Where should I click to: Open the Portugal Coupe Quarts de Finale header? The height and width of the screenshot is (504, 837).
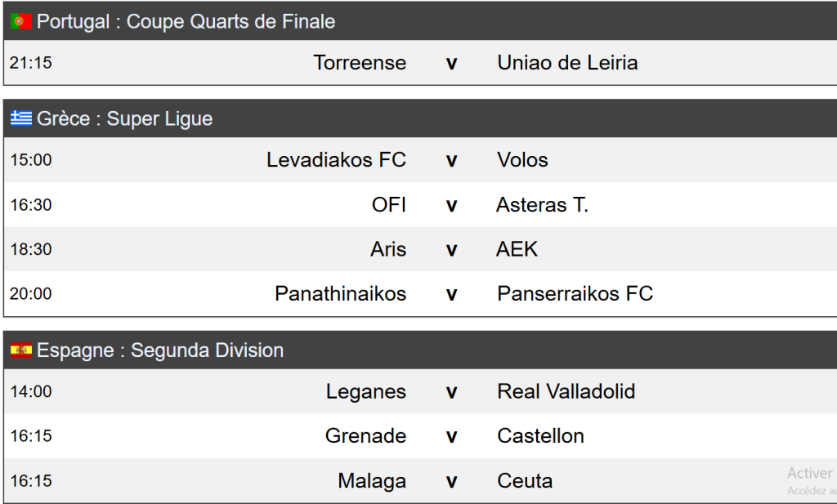(186, 21)
